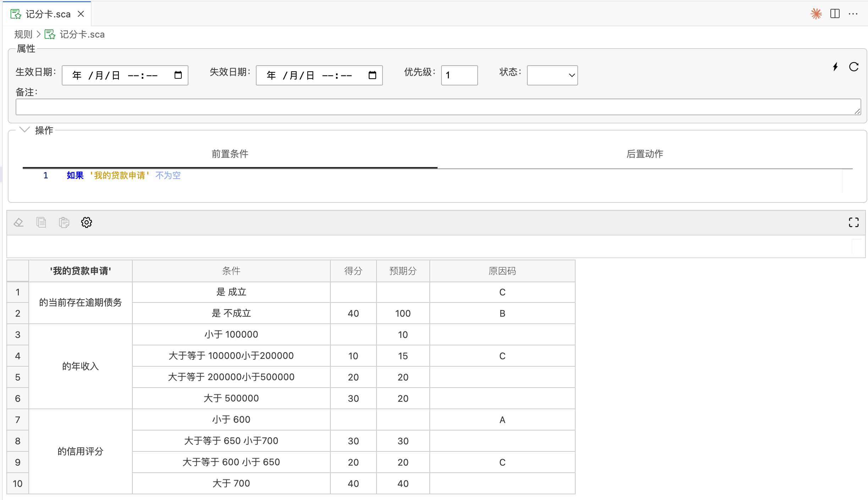Screen dimensions: 868x500
Task: Select the 的年收入 attribute cell
Action: (x=81, y=366)
